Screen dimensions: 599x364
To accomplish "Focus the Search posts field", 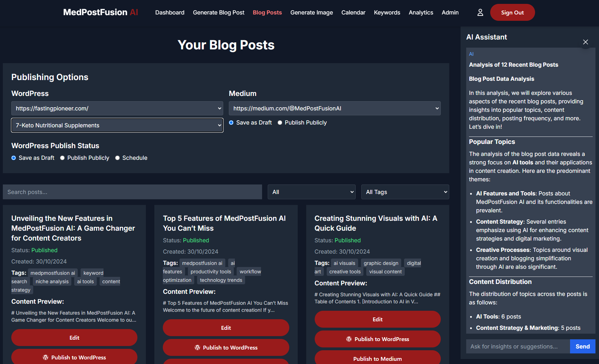I will coord(132,192).
